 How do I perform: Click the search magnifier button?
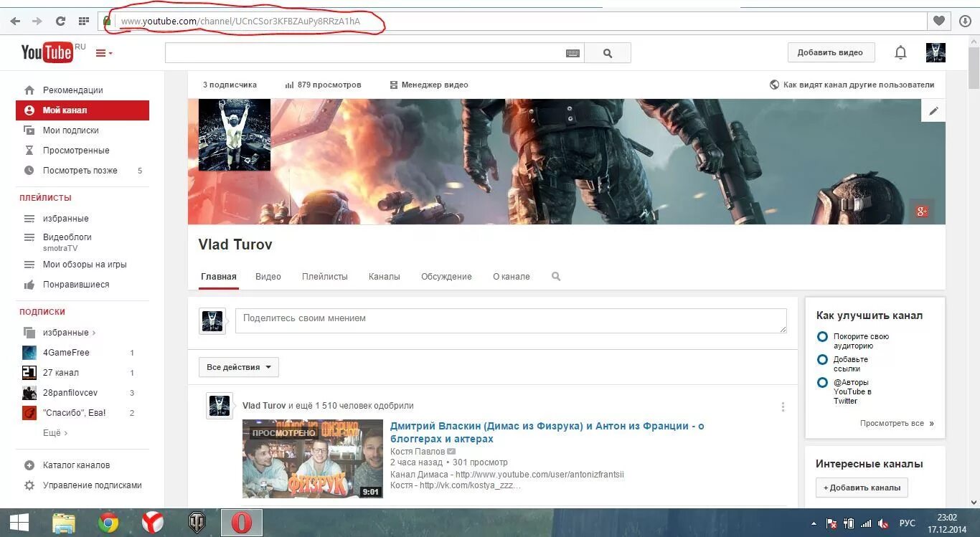click(608, 53)
